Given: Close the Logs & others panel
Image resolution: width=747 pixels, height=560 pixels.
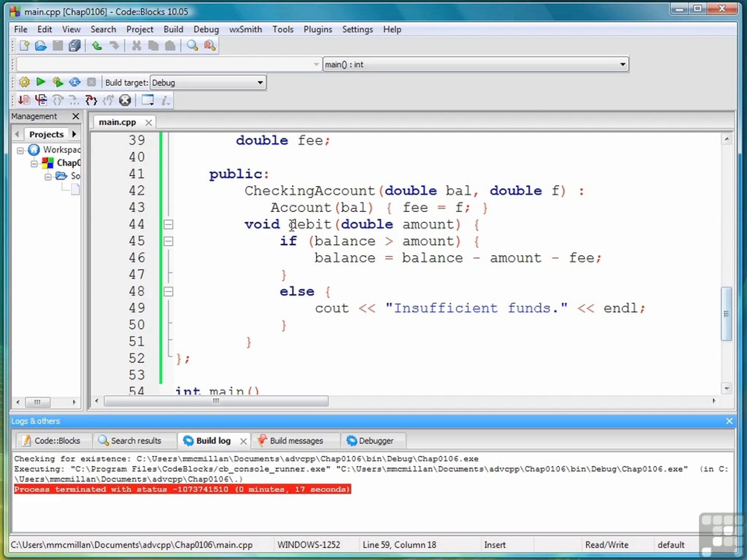Looking at the screenshot, I should click(x=729, y=421).
